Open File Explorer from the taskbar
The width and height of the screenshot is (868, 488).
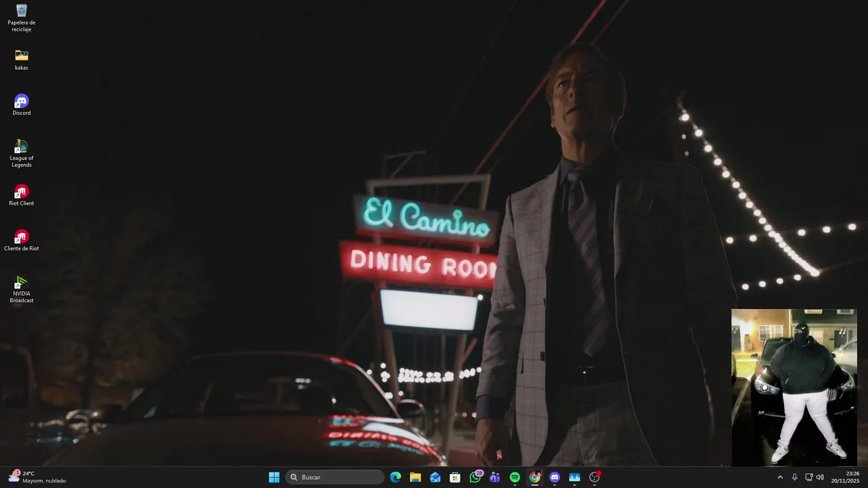(x=415, y=477)
